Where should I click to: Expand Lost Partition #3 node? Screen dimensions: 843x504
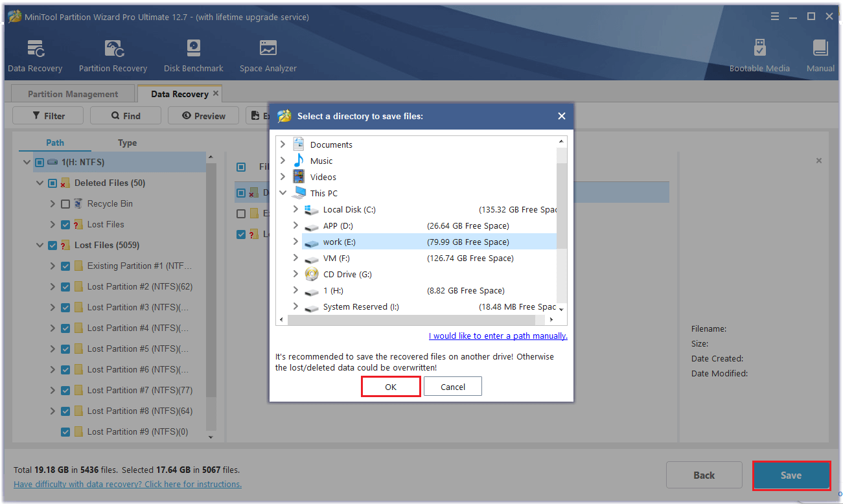(52, 307)
